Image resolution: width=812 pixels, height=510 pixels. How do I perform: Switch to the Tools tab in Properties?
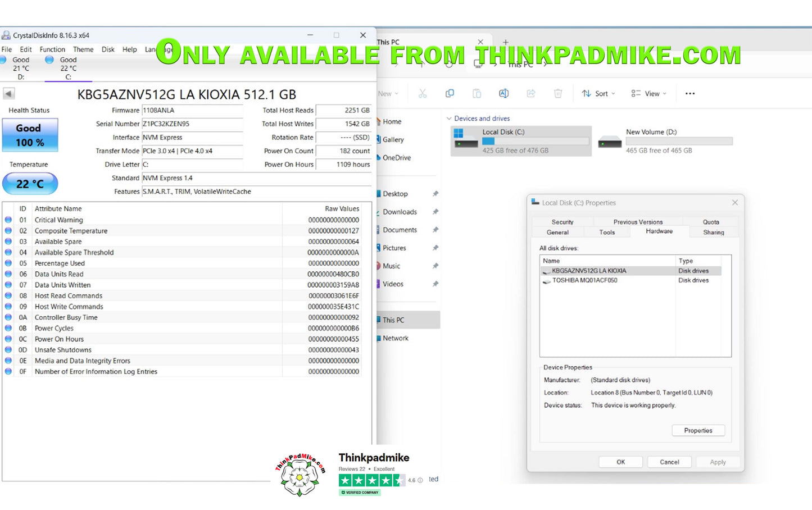[607, 232]
